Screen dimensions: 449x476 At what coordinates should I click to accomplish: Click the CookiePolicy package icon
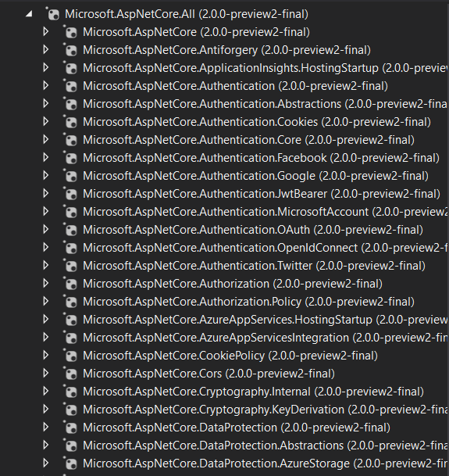click(70, 355)
